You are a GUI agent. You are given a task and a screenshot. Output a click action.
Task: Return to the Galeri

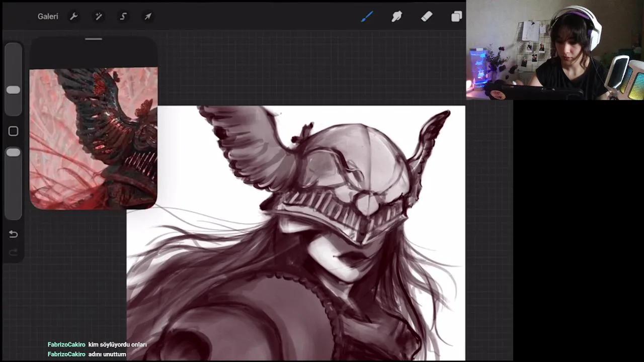[x=48, y=16]
